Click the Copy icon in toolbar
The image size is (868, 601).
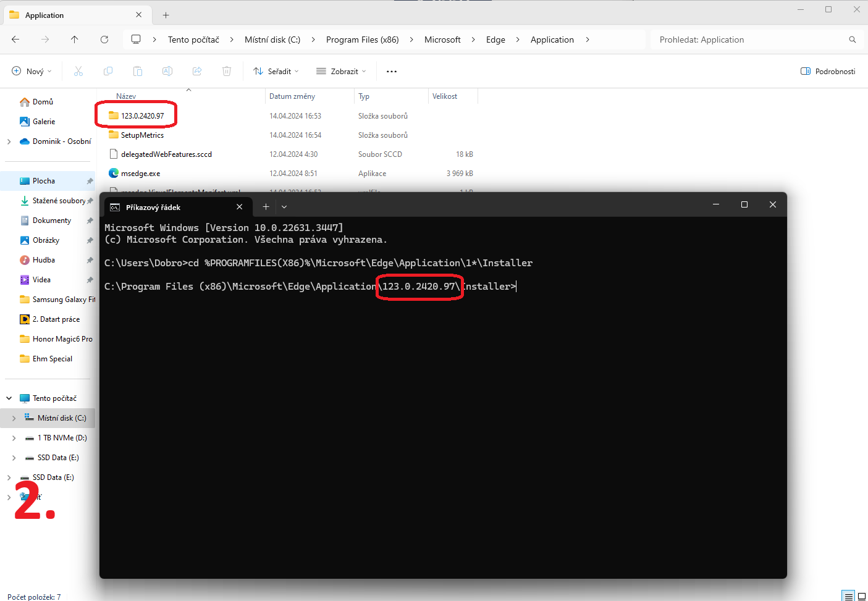tap(108, 72)
